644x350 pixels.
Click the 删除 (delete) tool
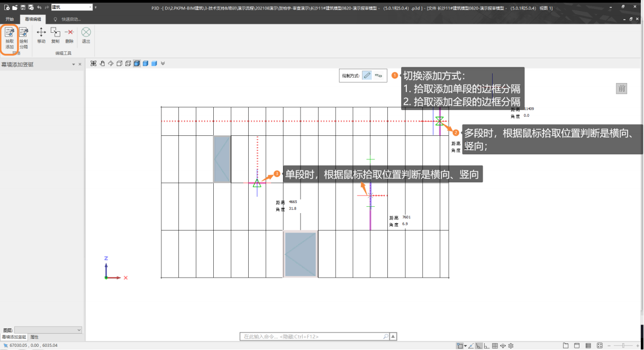(x=69, y=35)
